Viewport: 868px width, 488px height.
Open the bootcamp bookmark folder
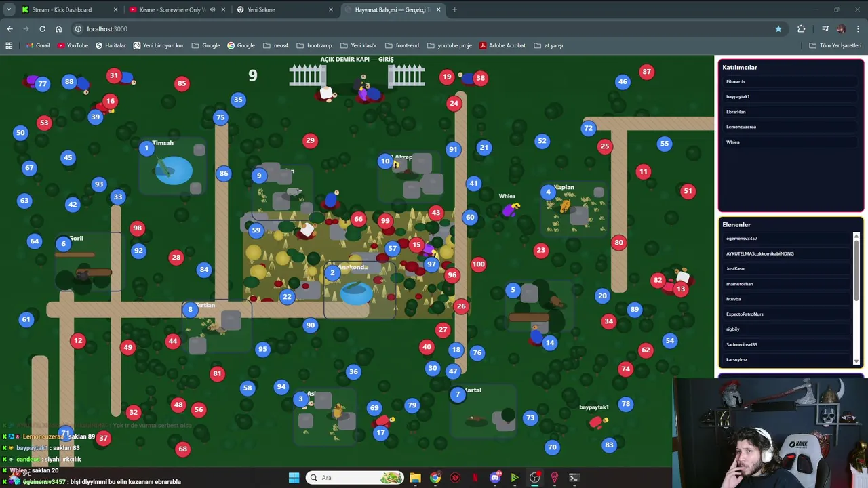tap(315, 45)
